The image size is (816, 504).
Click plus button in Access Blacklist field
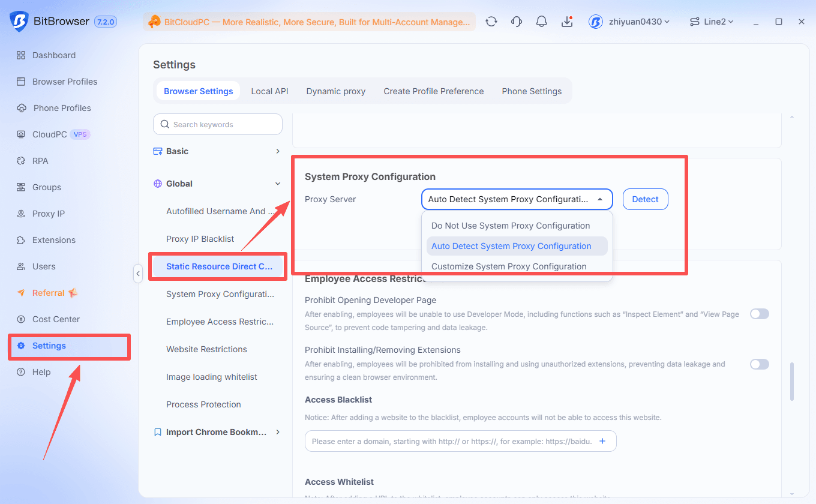603,441
